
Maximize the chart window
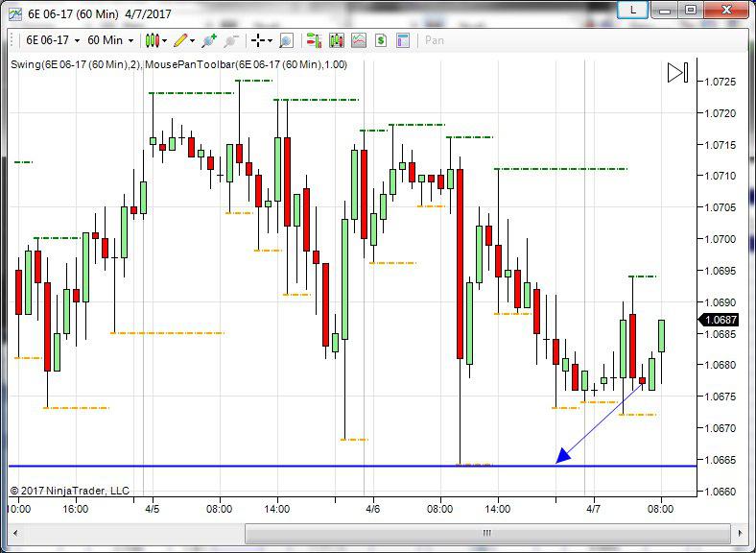pyautogui.click(x=691, y=10)
